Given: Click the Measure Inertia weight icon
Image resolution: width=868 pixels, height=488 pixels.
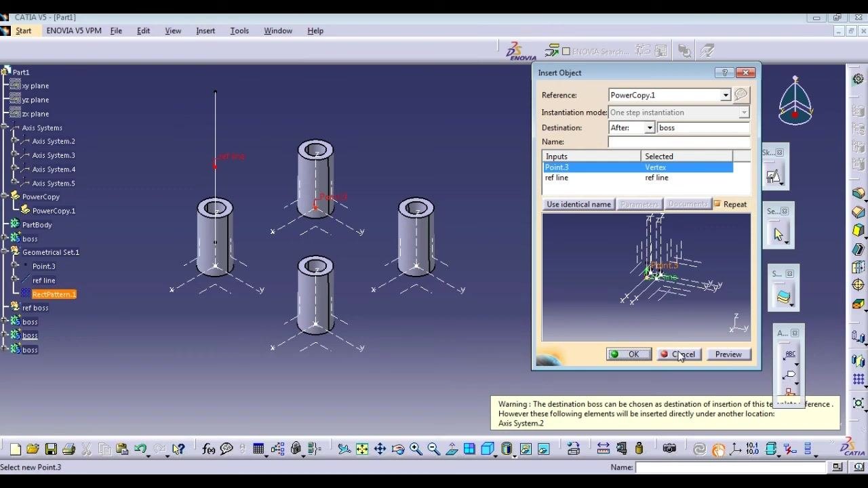Looking at the screenshot, I should click(x=639, y=449).
